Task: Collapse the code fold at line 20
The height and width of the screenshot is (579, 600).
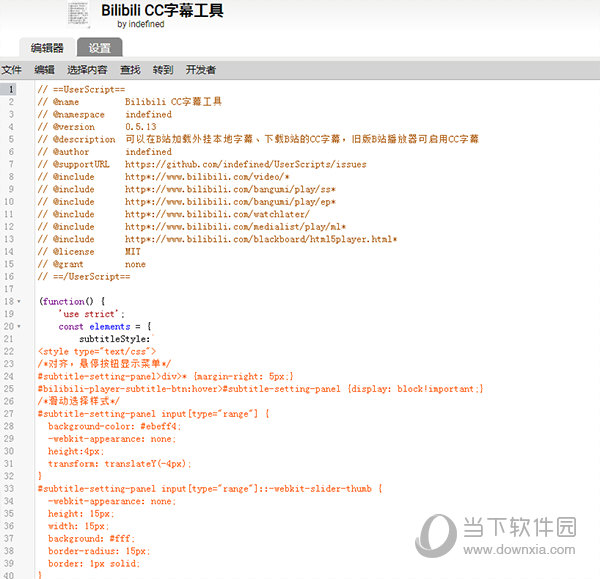Action: [x=19, y=326]
